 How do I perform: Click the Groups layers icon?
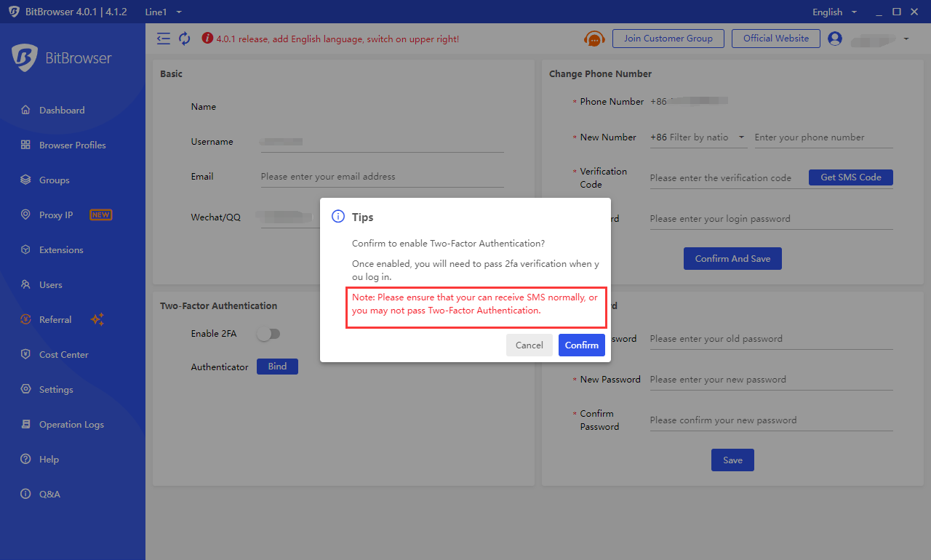25,180
